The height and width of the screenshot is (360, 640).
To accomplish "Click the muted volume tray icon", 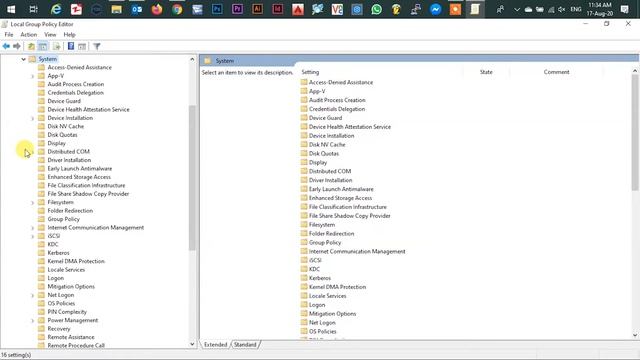I will 562,9.
